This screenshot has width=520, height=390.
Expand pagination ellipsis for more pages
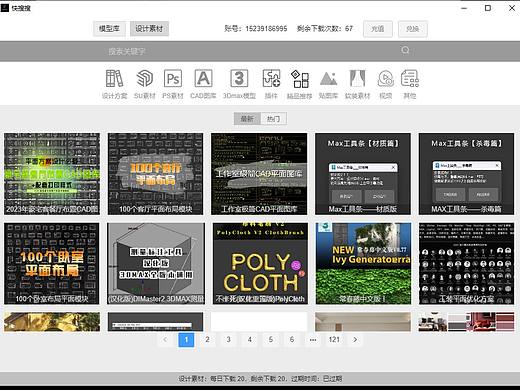coord(313,340)
